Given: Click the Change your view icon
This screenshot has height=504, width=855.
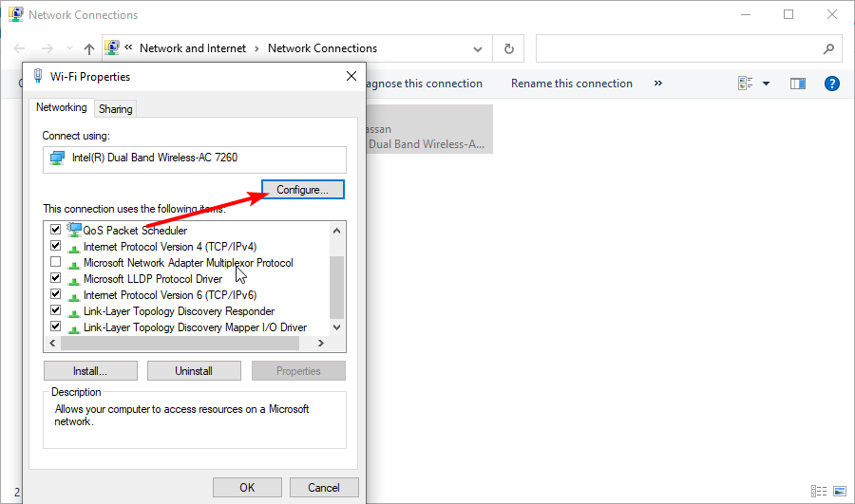Looking at the screenshot, I should pos(746,84).
